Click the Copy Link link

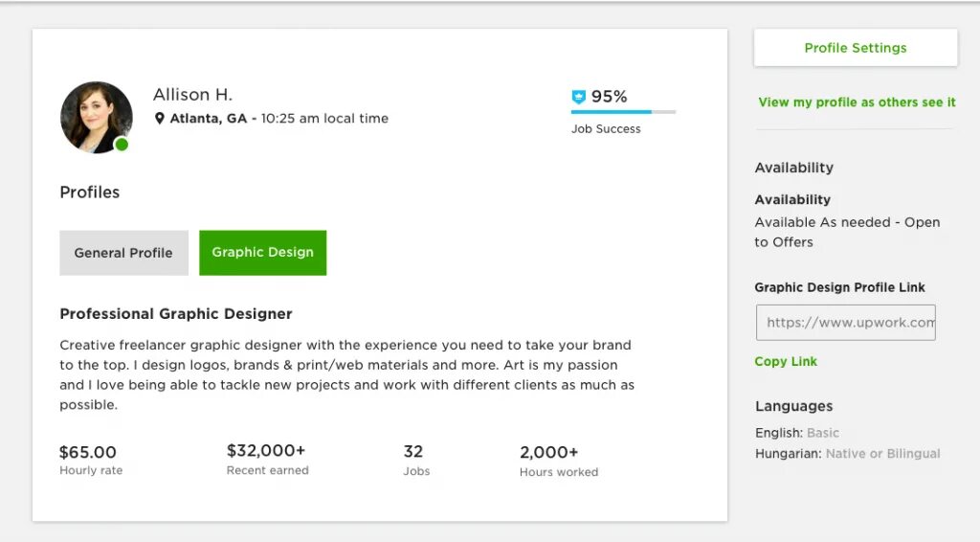tap(786, 361)
